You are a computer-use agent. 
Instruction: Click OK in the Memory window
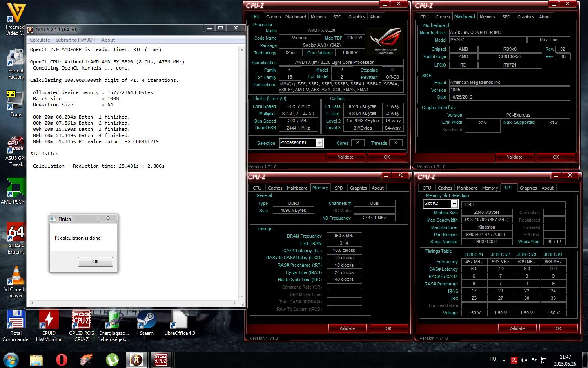(x=388, y=328)
